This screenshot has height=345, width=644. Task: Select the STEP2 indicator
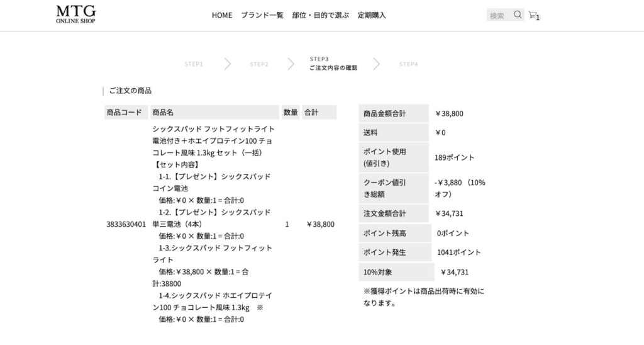(259, 64)
